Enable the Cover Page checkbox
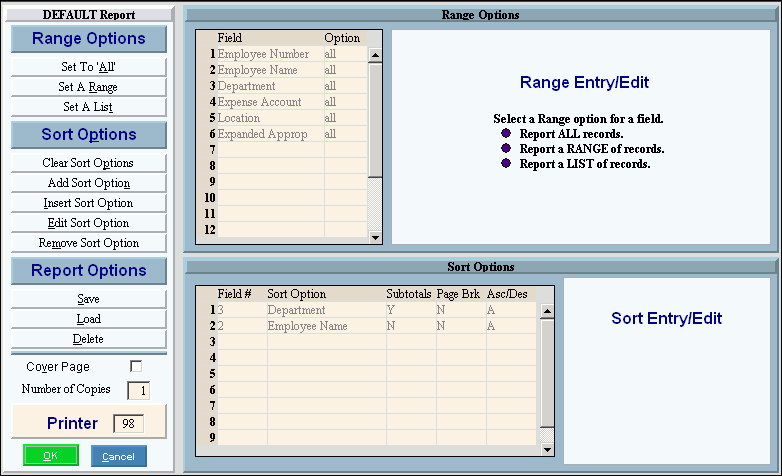Viewport: 782px width, 476px height. [136, 367]
